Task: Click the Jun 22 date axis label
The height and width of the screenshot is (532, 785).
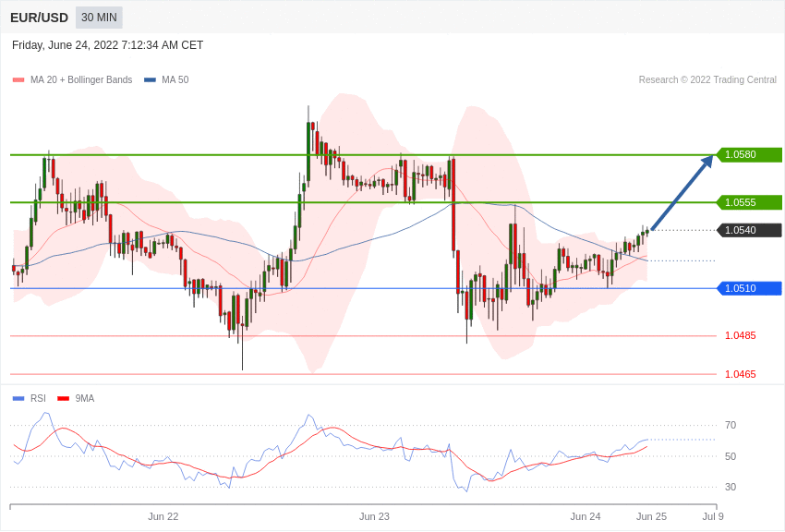Action: tap(163, 516)
